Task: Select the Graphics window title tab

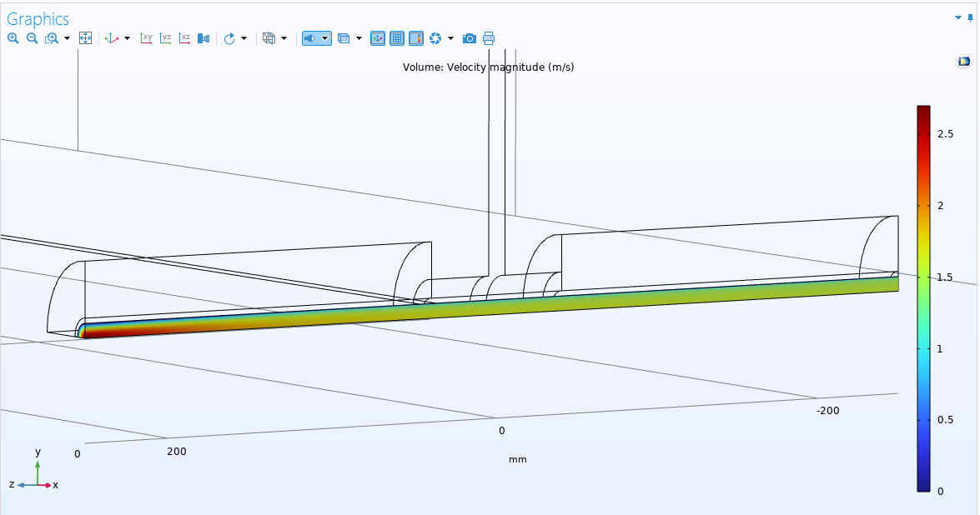Action: point(38,18)
